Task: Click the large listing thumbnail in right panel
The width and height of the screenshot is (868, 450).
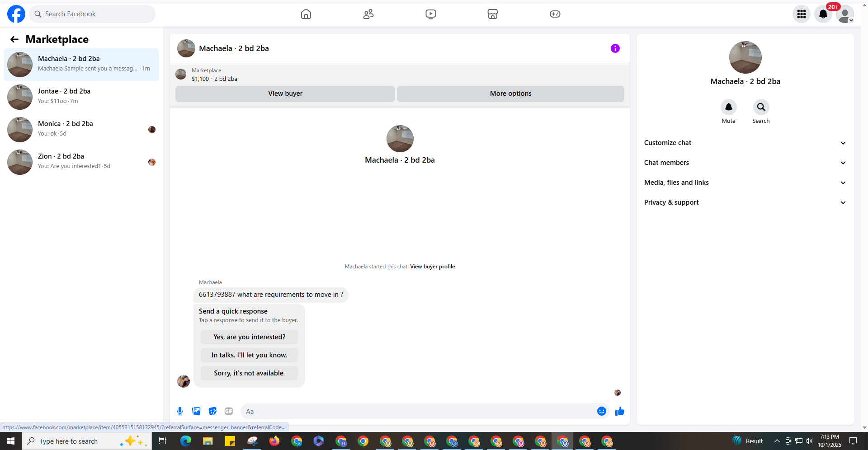Action: pos(745,57)
